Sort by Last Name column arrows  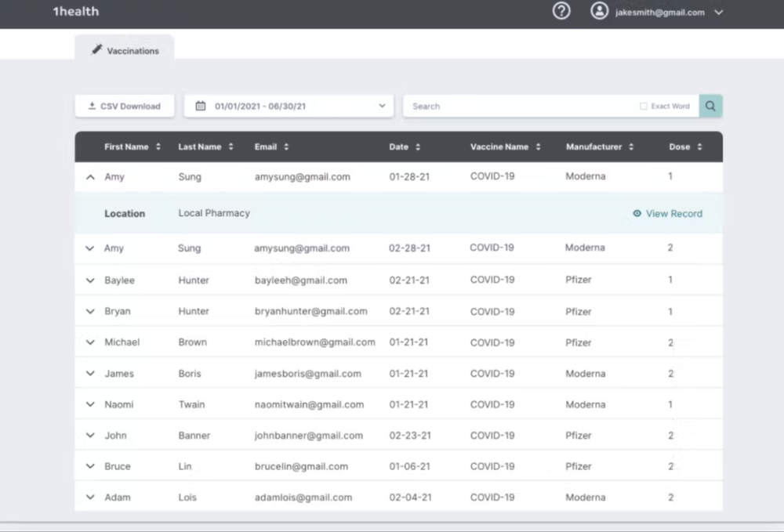coord(230,147)
